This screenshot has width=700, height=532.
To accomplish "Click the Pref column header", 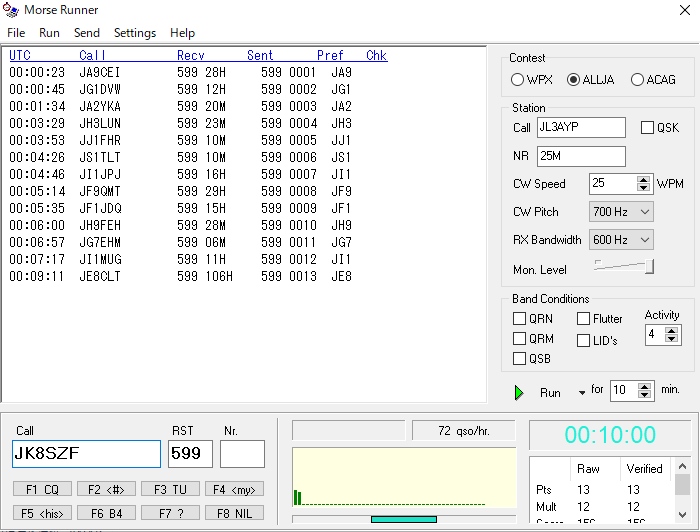I will tap(330, 55).
